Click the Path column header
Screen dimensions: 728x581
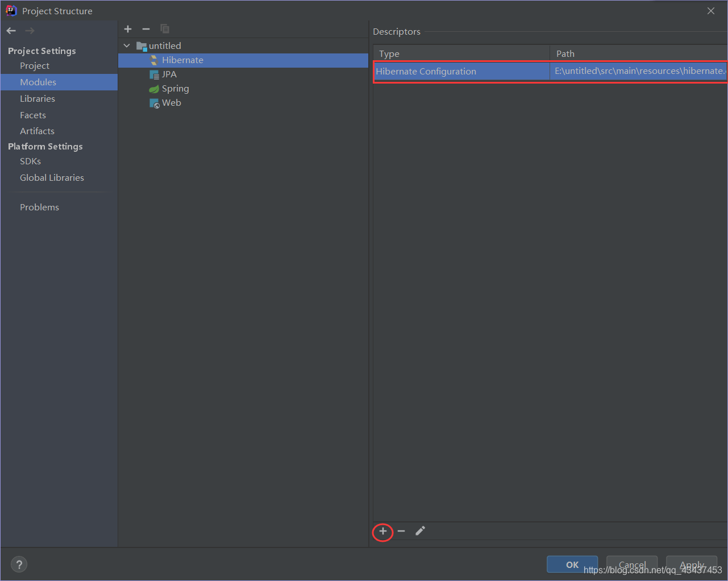click(639, 54)
